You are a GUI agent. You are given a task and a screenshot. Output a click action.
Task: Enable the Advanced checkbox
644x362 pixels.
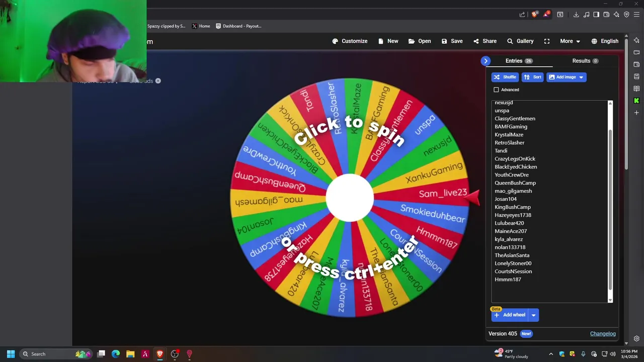tap(496, 89)
